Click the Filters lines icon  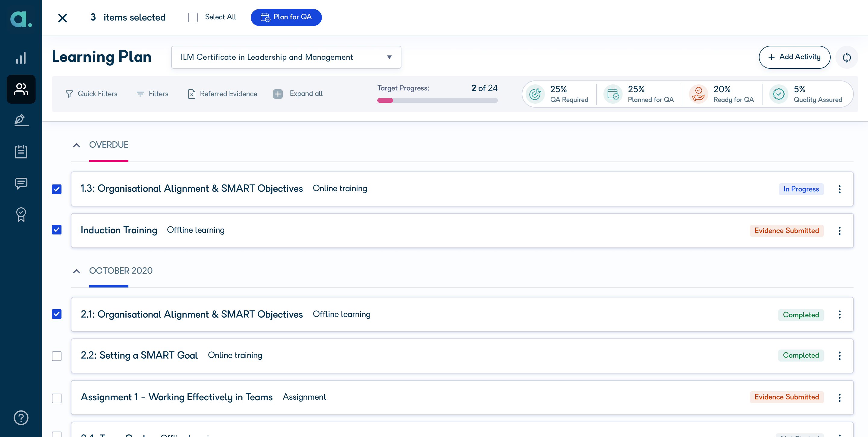click(x=140, y=94)
